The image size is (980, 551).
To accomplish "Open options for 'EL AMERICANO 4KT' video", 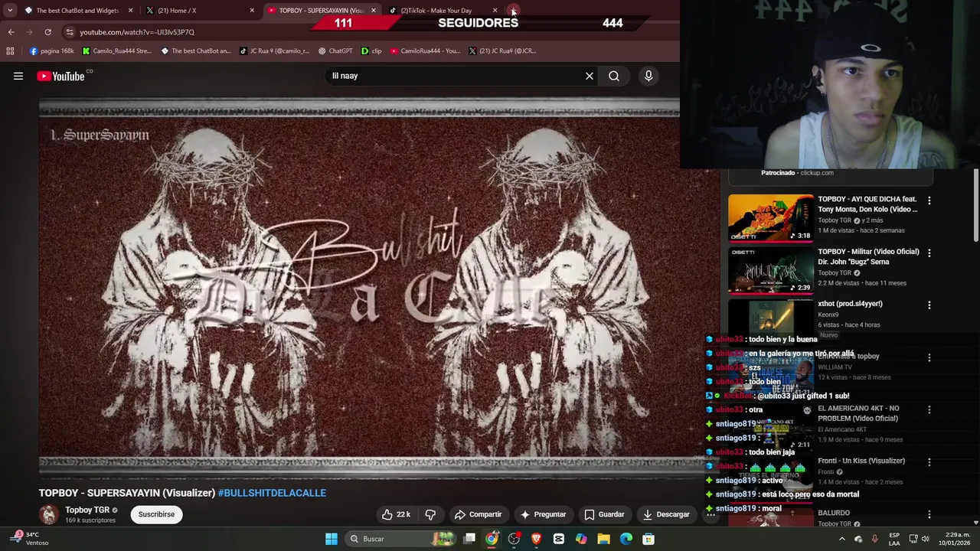I will pos(929,409).
